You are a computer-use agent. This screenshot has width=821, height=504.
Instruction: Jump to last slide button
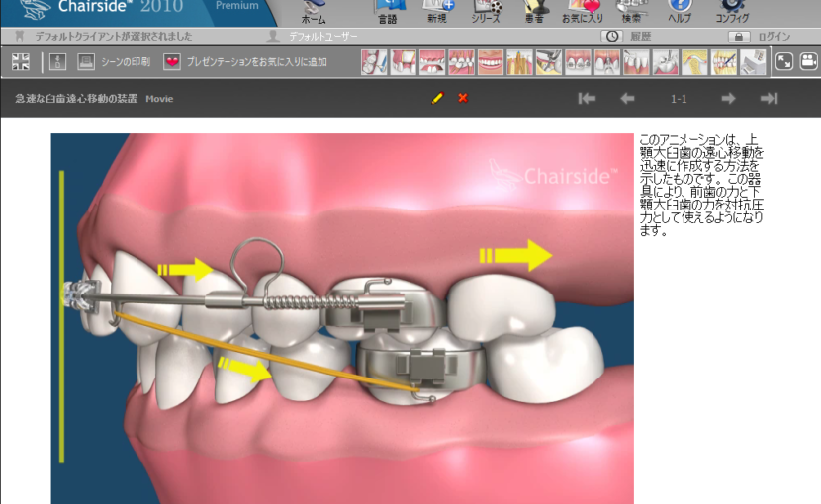click(770, 99)
